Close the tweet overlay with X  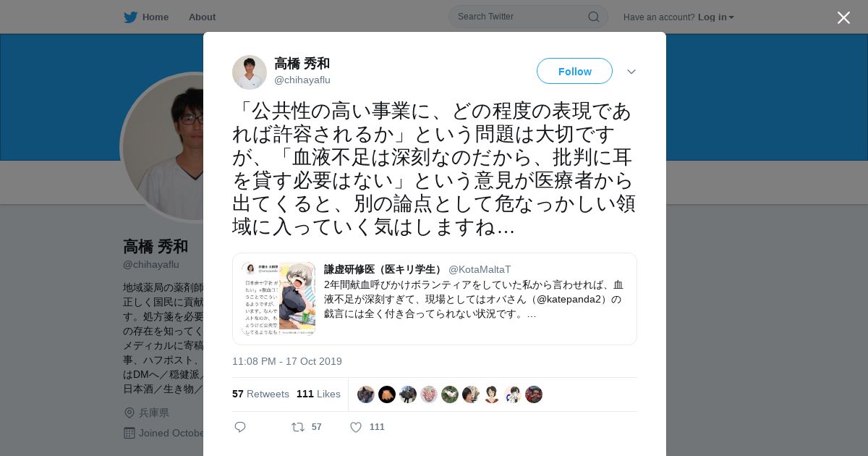tap(843, 17)
